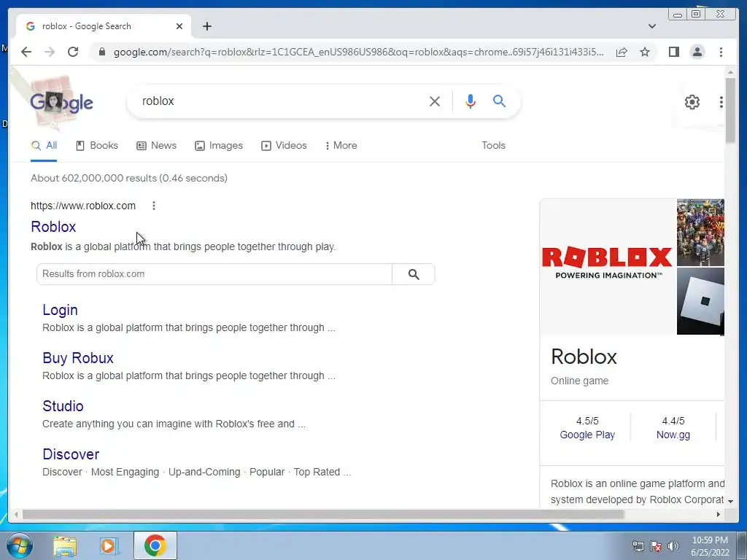Open the Action Center flag icon

656,546
